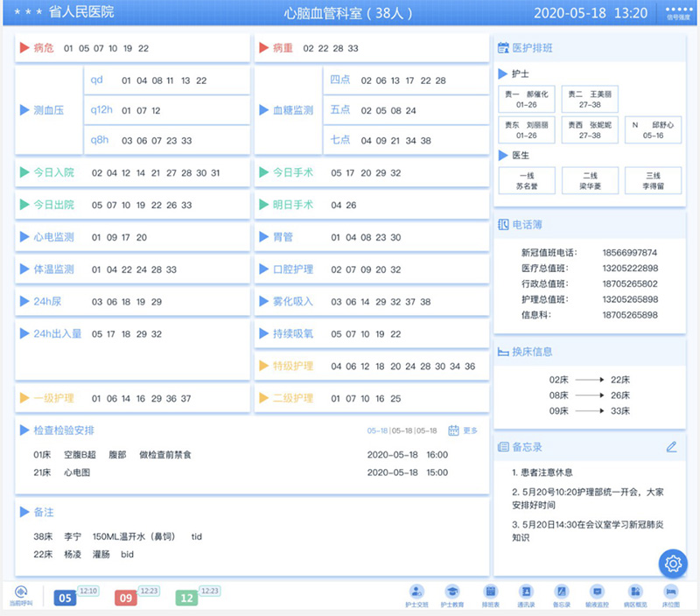Click the 38床 李宁 remark entry
This screenshot has height=616, width=700.
click(117, 536)
